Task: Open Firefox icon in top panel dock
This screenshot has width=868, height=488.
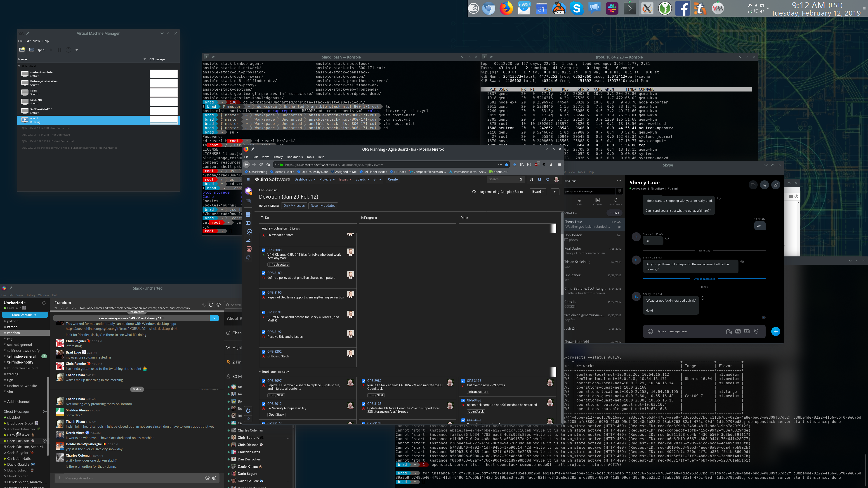Action: coord(506,8)
